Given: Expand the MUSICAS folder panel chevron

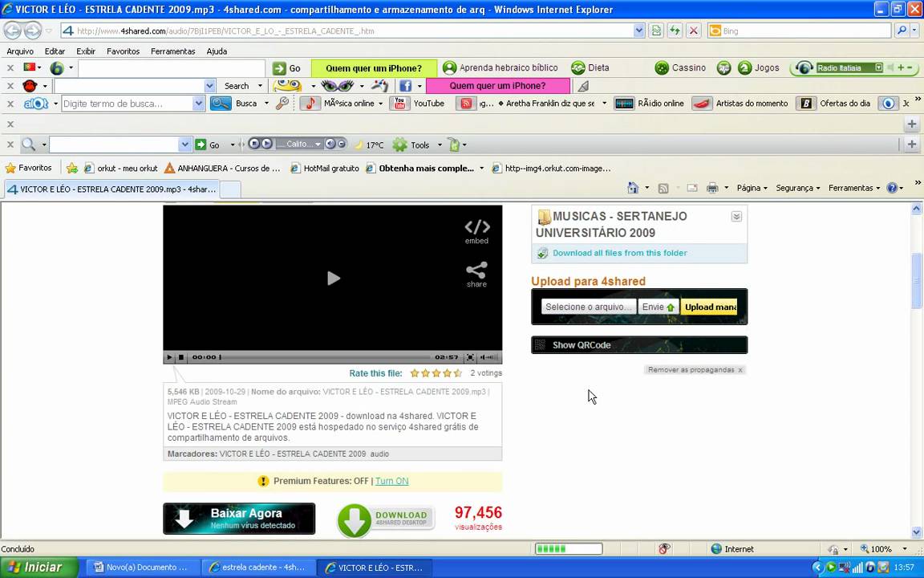Looking at the screenshot, I should 736,217.
